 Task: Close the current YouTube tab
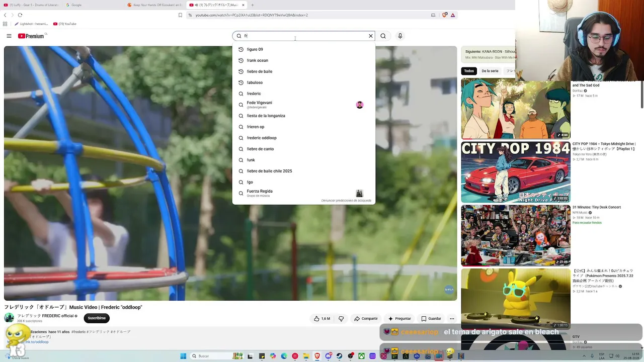click(243, 5)
